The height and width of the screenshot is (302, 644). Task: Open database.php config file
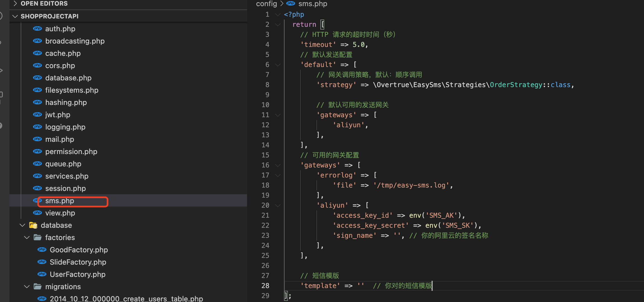pos(68,78)
